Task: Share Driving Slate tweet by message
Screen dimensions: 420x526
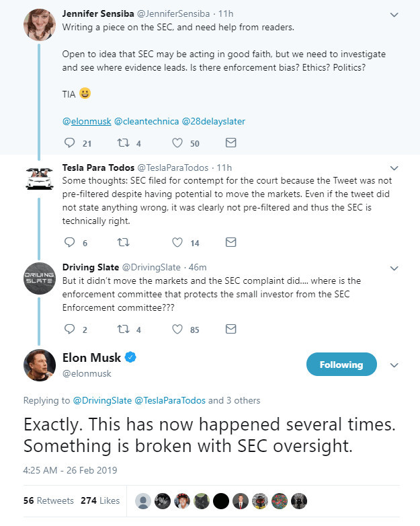Action: (230, 329)
